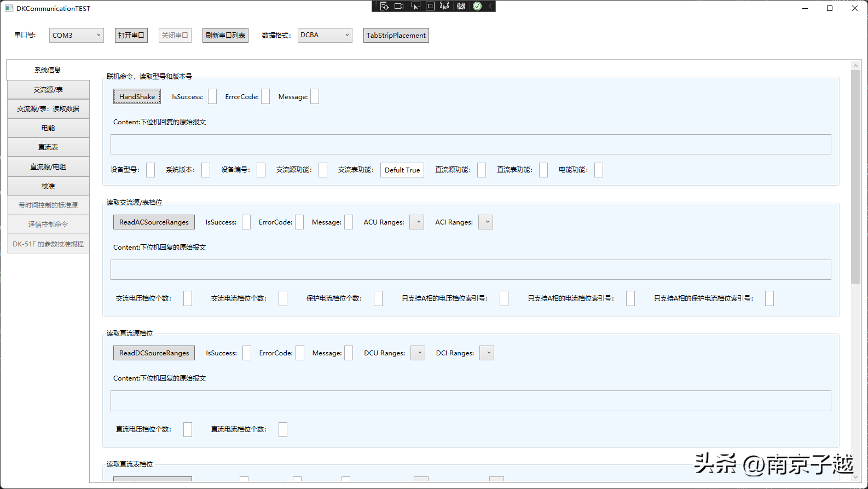Collapse the debug toolbar with the chevron

[x=490, y=6]
